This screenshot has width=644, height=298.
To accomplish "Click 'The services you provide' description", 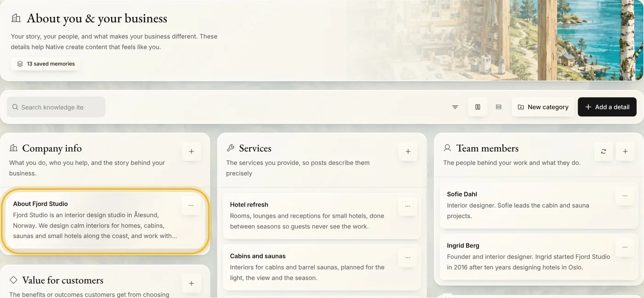I will pyautogui.click(x=298, y=168).
